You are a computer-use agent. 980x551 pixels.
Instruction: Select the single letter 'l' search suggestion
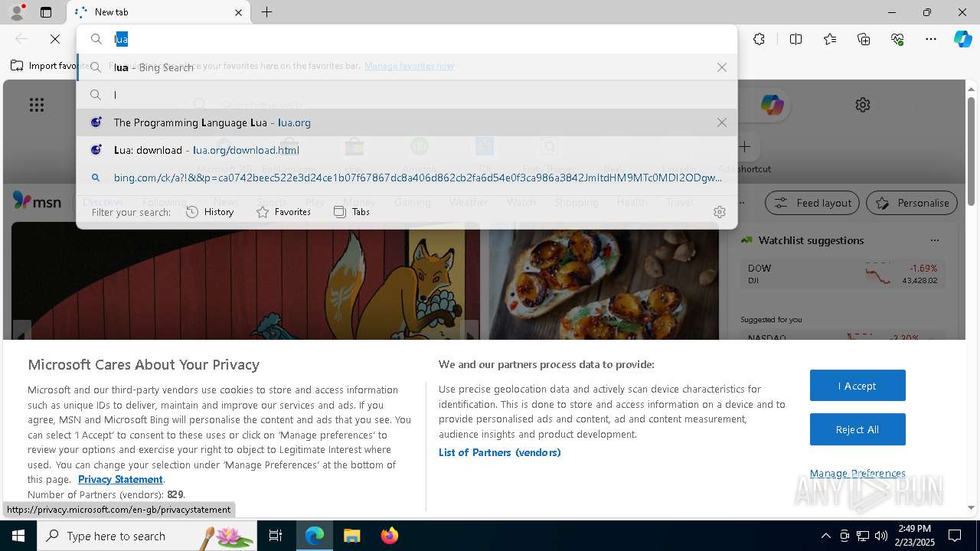407,95
